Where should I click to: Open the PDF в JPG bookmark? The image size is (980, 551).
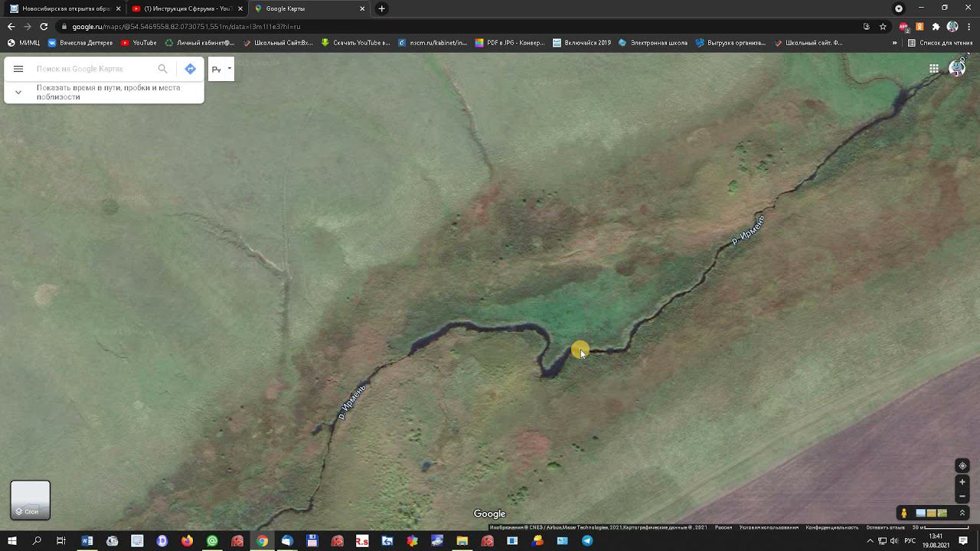(510, 43)
